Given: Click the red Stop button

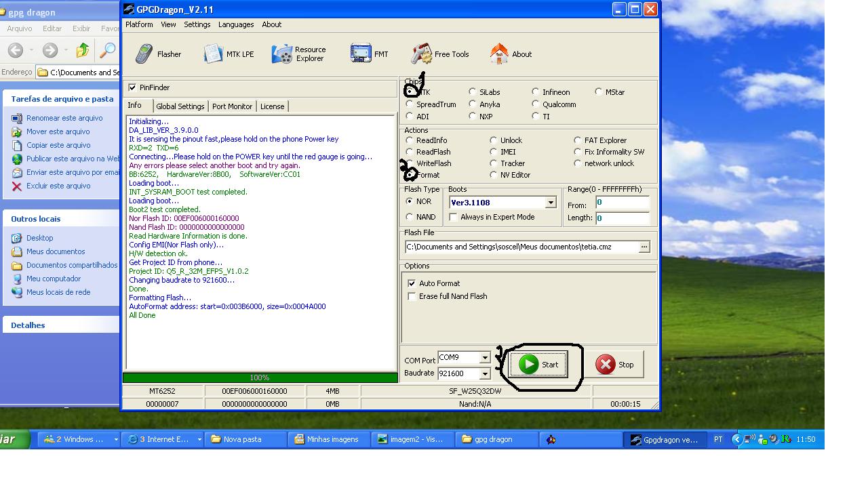Looking at the screenshot, I should tap(615, 365).
